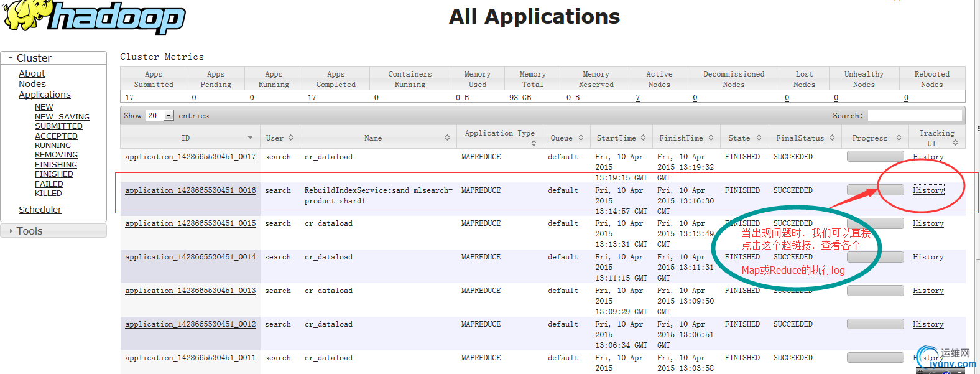Image resolution: width=980 pixels, height=374 pixels.
Task: Open application_1428665530451_0017 details
Action: [x=190, y=157]
